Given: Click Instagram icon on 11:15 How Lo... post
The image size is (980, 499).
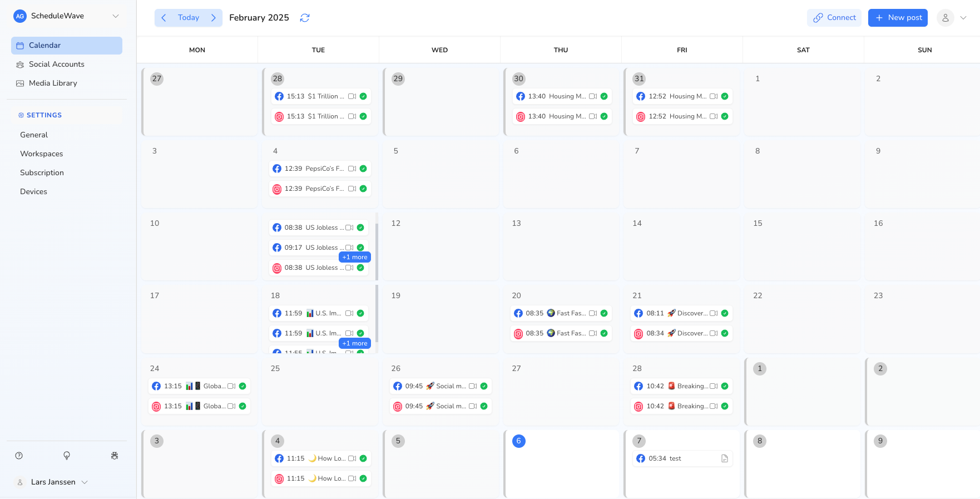Looking at the screenshot, I should point(279,479).
